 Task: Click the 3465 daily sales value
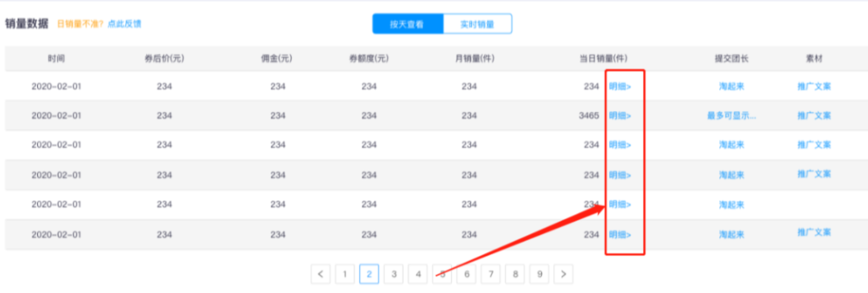click(x=588, y=115)
